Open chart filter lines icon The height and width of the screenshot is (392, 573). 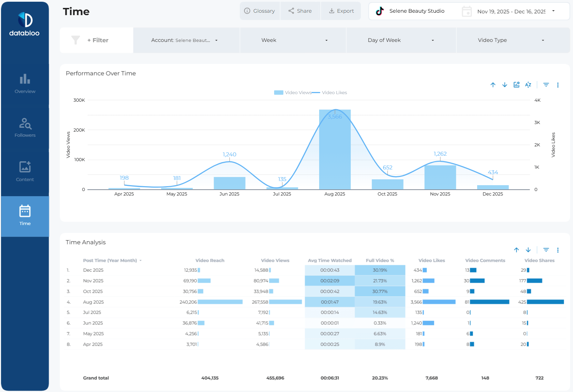546,85
